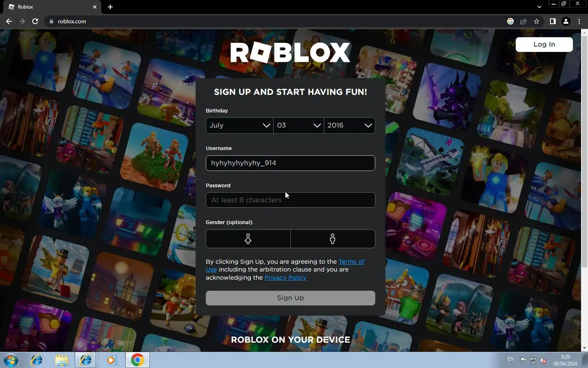Open the birthday day dropdown showing 03
This screenshot has width=588, height=368.
click(298, 126)
